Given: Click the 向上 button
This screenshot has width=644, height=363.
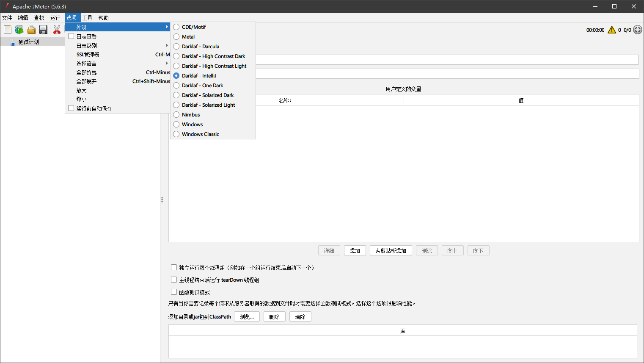Looking at the screenshot, I should [453, 251].
